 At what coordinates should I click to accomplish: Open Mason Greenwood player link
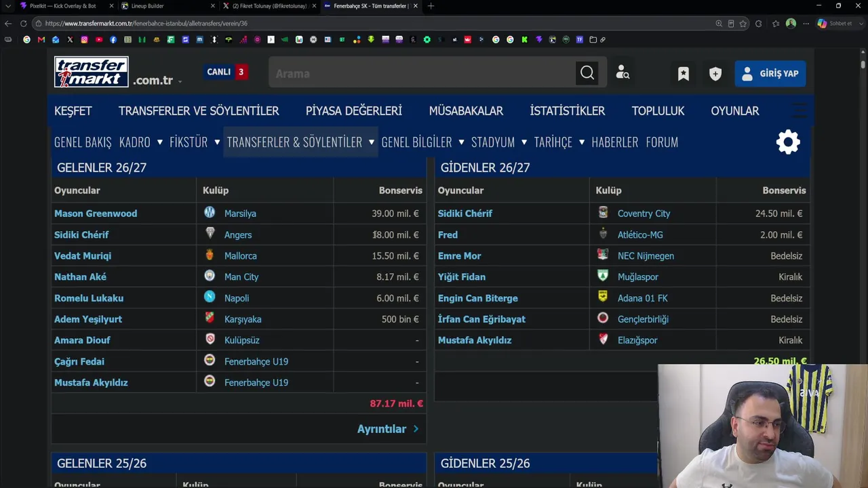96,213
